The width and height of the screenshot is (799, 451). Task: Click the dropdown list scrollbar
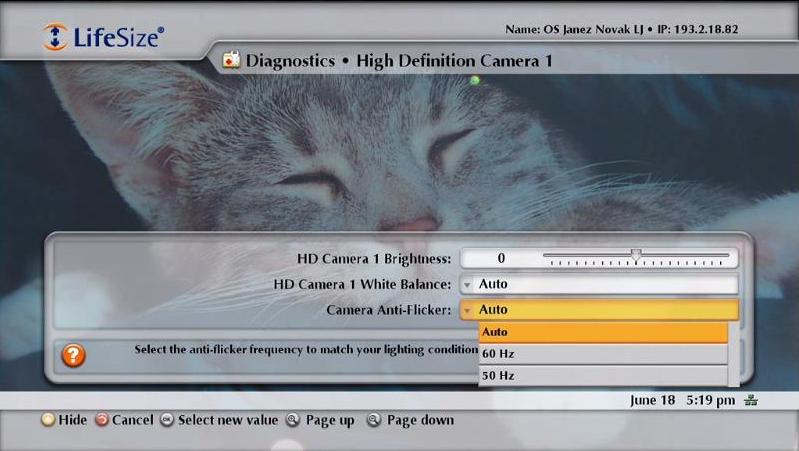tap(734, 354)
